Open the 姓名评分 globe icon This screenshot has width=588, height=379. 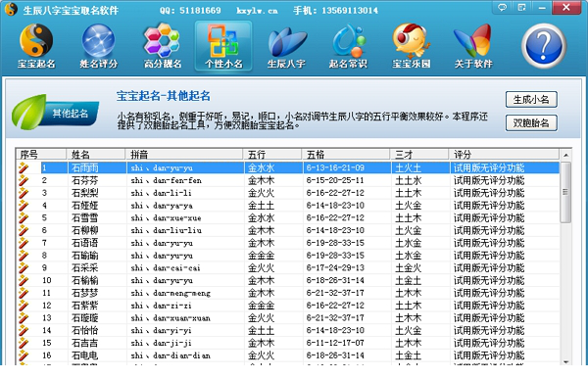tap(98, 46)
